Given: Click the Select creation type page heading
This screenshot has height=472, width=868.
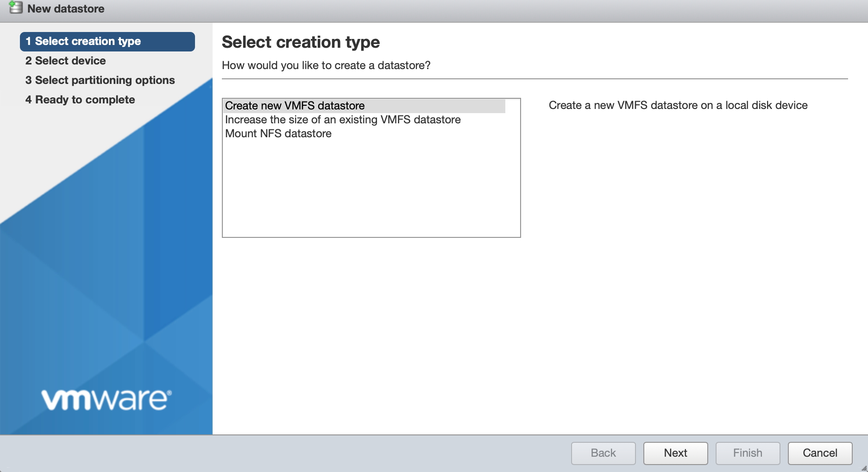Looking at the screenshot, I should click(301, 42).
